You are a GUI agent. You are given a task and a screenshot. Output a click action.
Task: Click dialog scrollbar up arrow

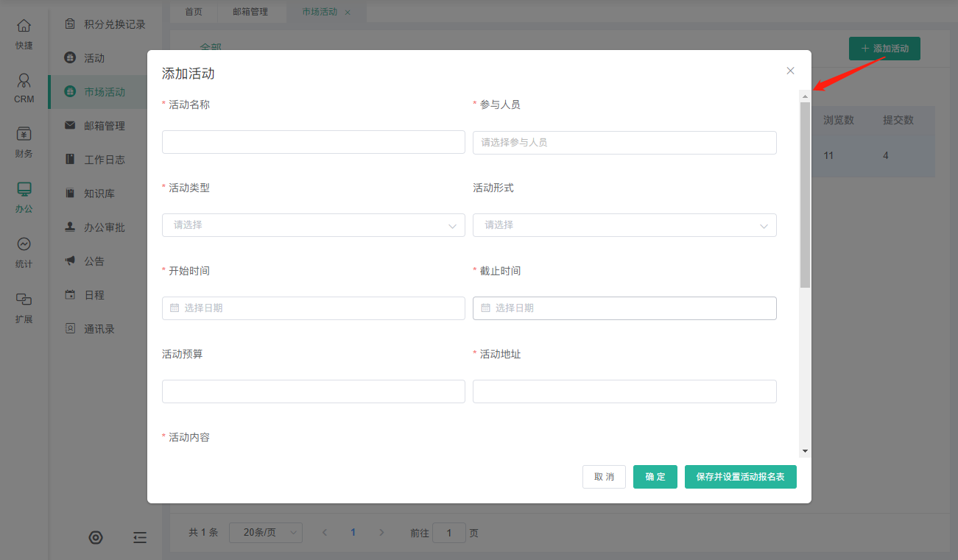click(805, 96)
